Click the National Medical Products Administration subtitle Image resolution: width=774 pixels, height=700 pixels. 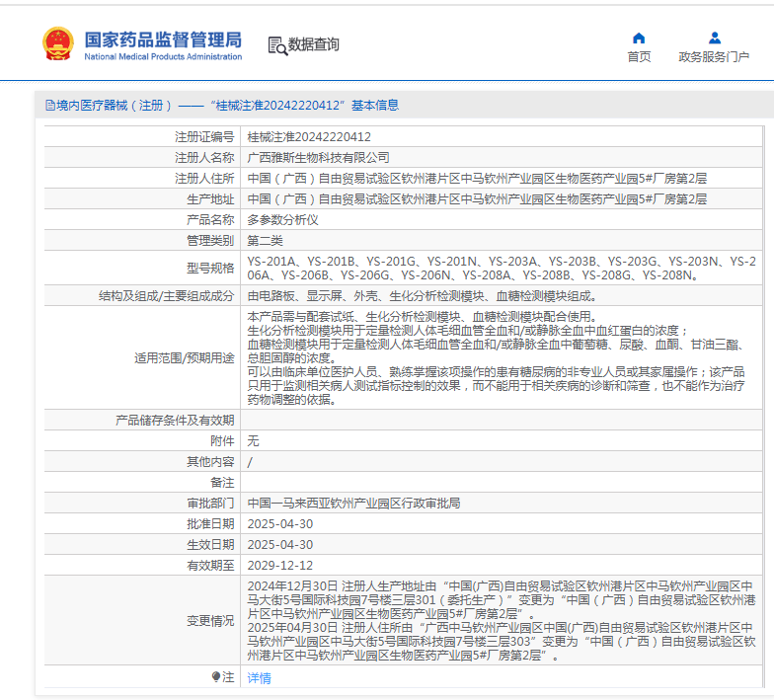(163, 57)
